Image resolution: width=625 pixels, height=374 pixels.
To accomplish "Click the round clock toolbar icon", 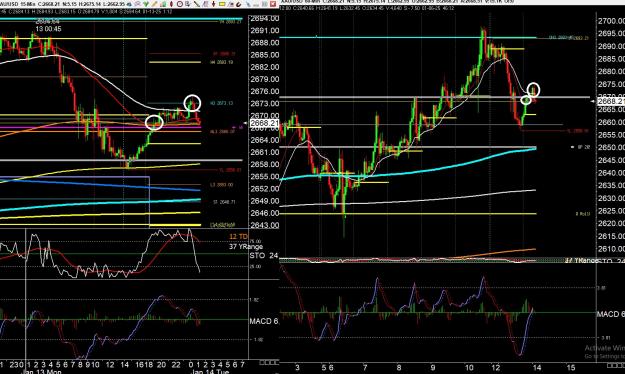I will [180, 4].
